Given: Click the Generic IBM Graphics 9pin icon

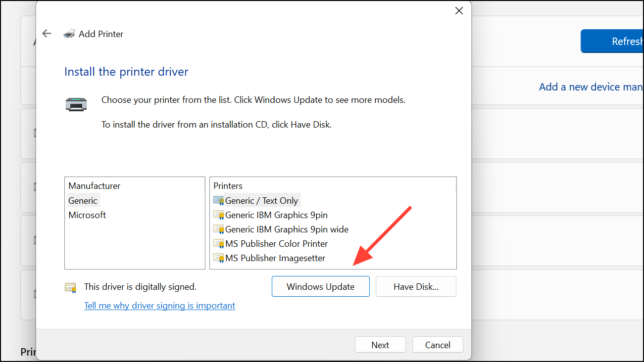Looking at the screenshot, I should coord(218,215).
